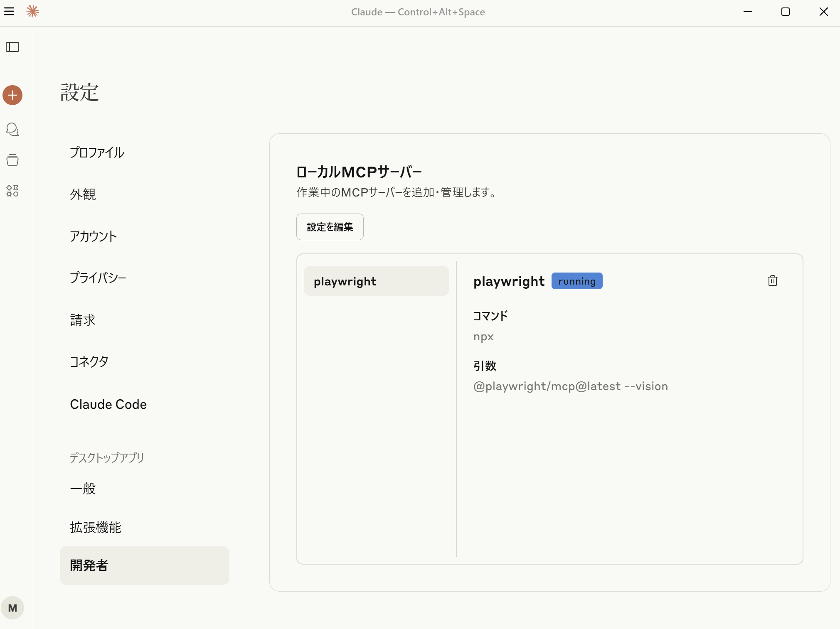Open the Claude Code settings section
The height and width of the screenshot is (629, 840).
point(144,404)
